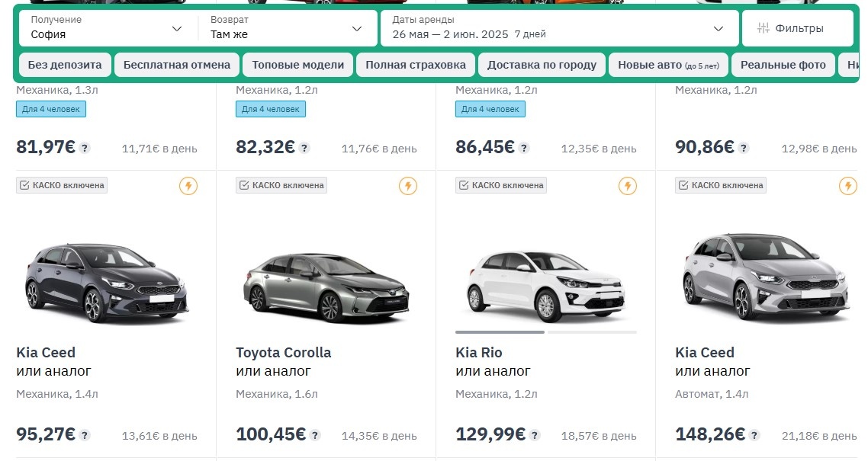Click the lightning bolt icon on Kia Ceed card
Viewport: 868px width, 461px height.
[188, 185]
